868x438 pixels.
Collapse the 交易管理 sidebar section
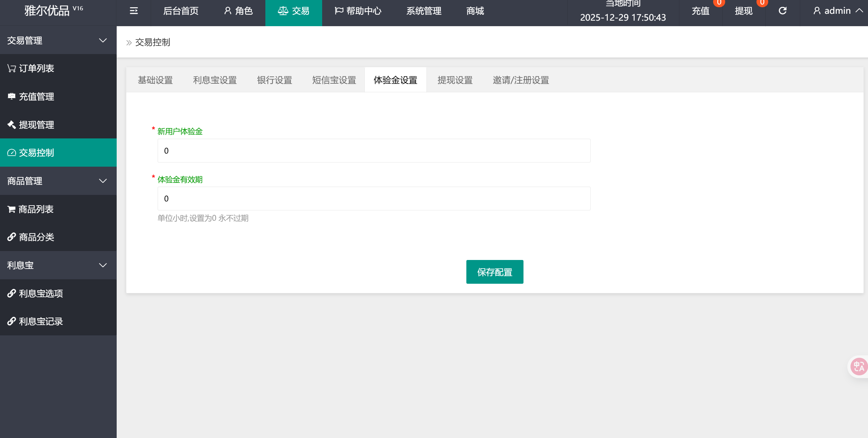(x=58, y=40)
